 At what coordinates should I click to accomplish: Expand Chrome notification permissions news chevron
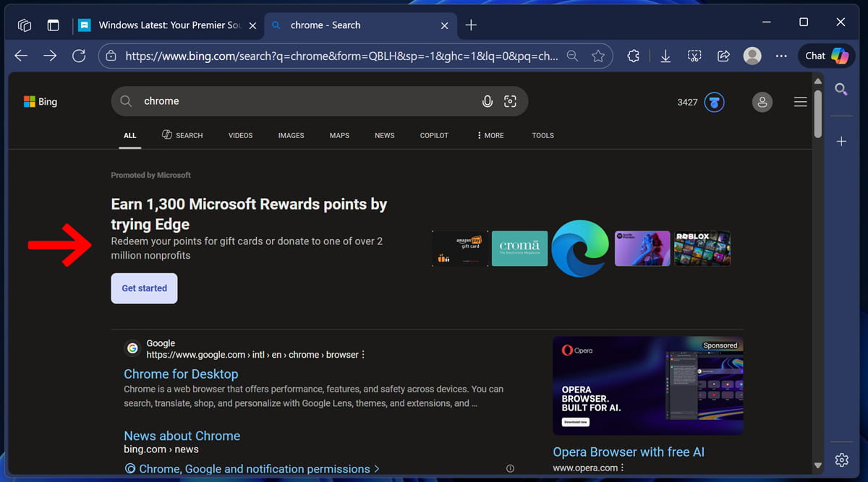pyautogui.click(x=377, y=469)
